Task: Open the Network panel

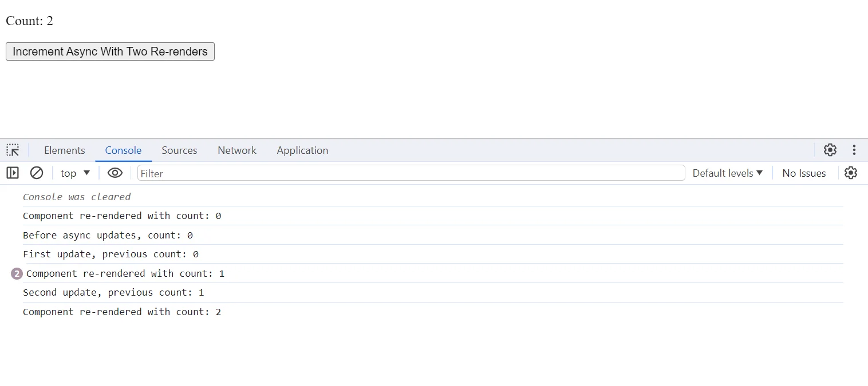Action: pos(237,150)
